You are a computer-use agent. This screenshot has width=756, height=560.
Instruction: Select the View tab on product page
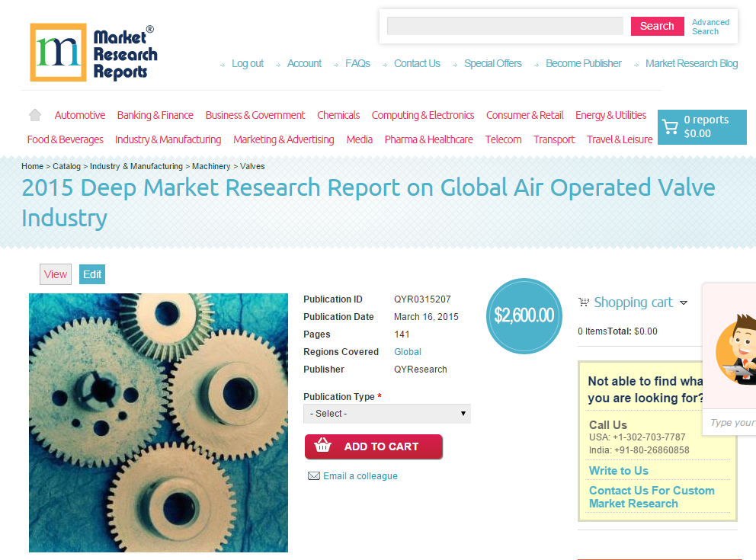click(55, 274)
